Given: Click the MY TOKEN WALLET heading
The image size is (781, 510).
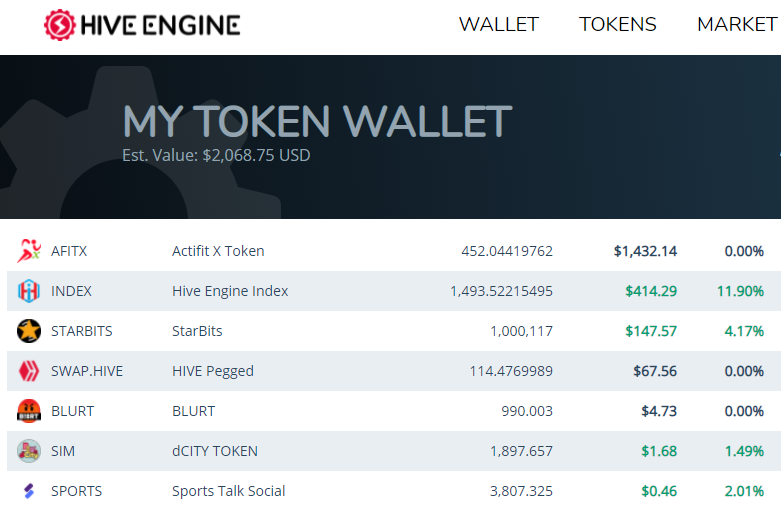Looking at the screenshot, I should click(317, 121).
